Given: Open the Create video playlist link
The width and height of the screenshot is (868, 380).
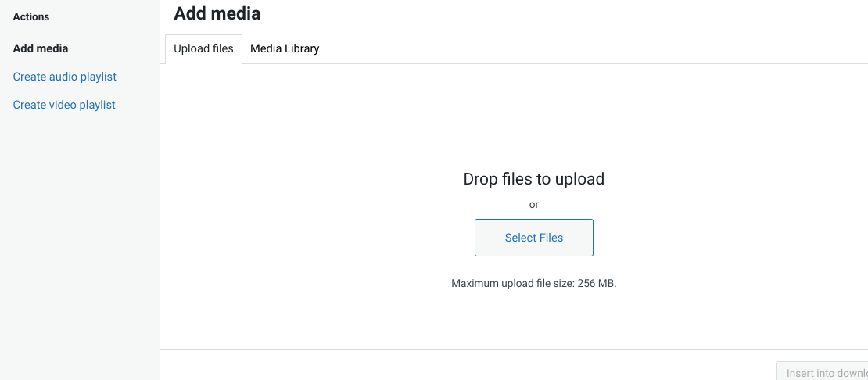Looking at the screenshot, I should [x=64, y=105].
